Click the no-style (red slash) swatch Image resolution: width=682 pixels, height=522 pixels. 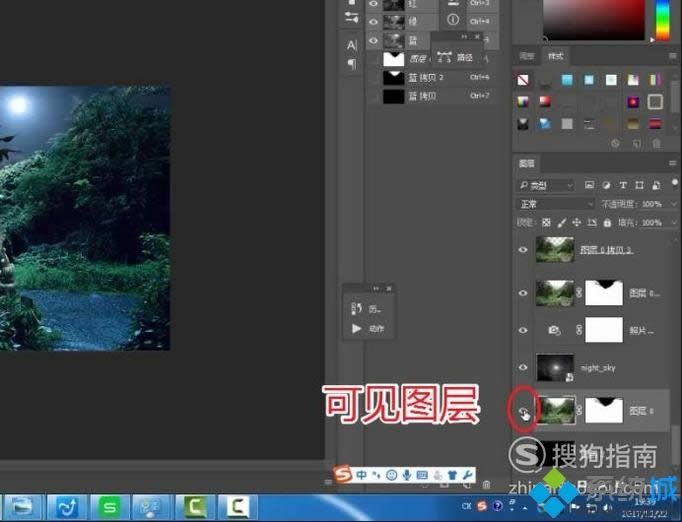[x=523, y=80]
